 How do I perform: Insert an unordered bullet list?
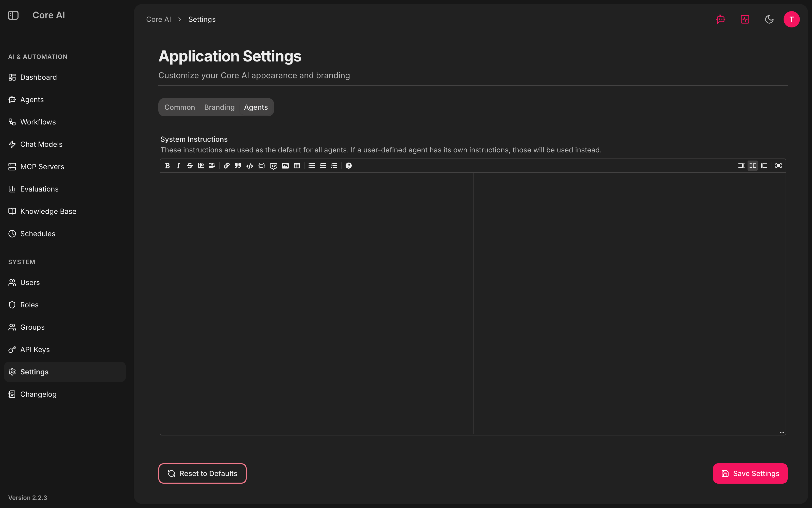[311, 166]
